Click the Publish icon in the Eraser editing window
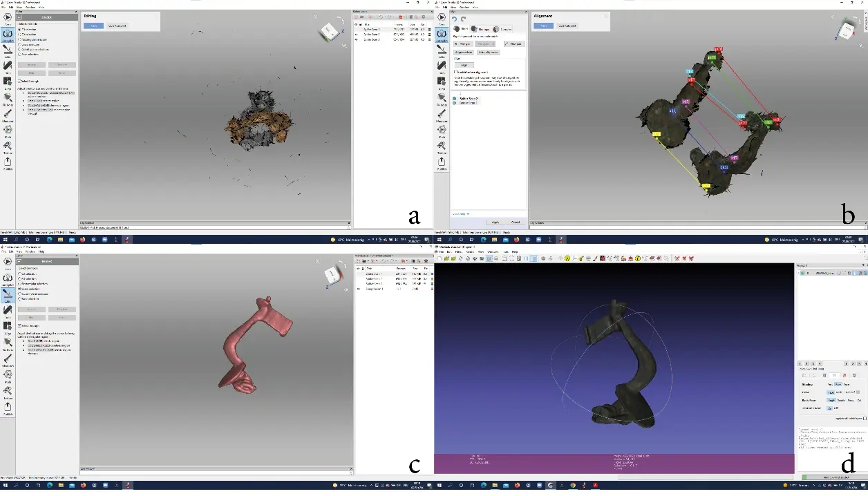 8,163
